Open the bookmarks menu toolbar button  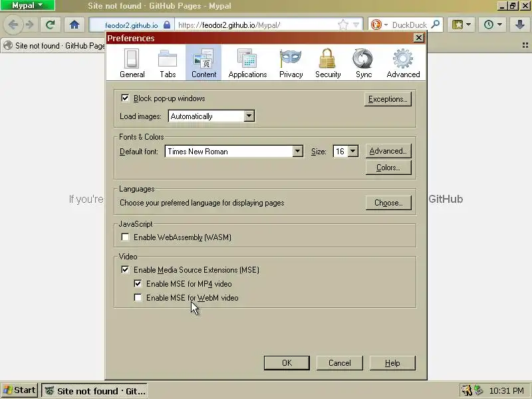click(x=461, y=25)
